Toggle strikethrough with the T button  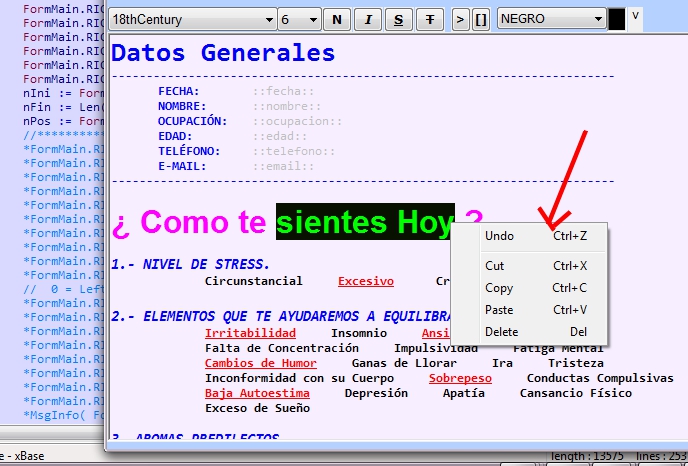(x=430, y=20)
